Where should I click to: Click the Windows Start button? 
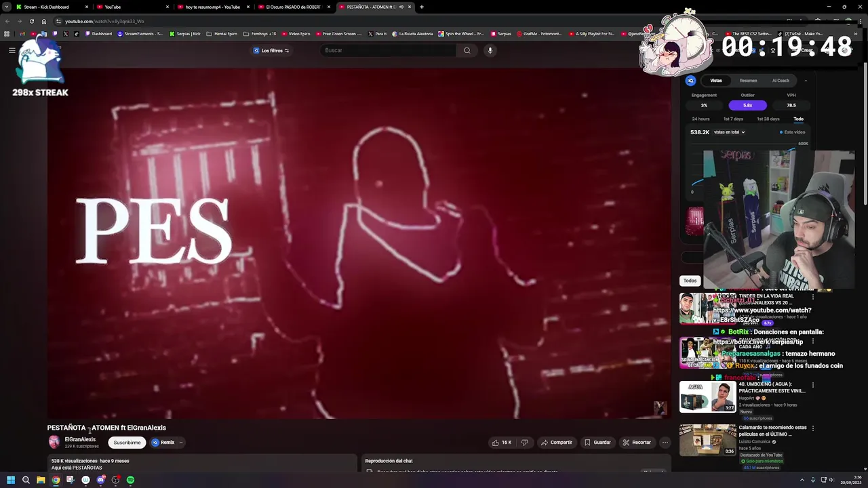pos(11,480)
